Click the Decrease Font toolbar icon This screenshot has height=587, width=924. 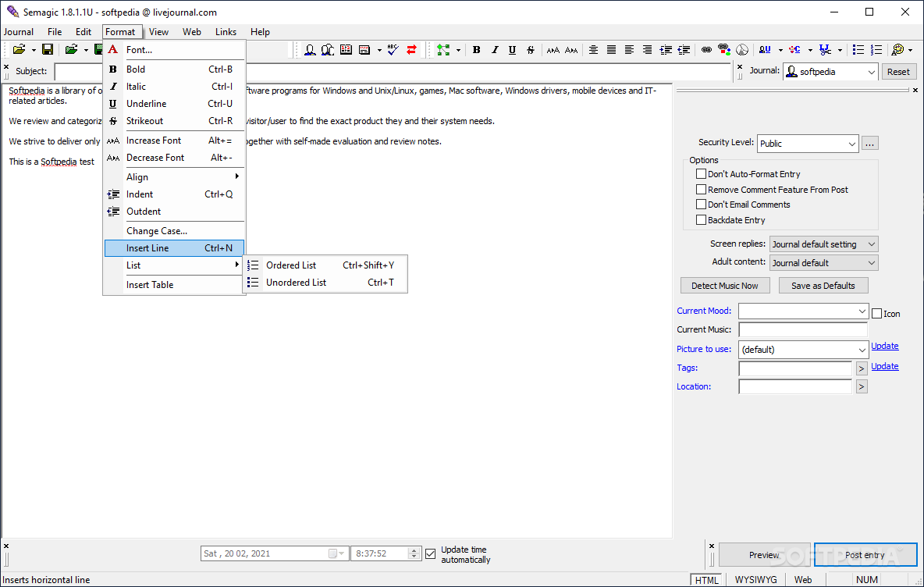pyautogui.click(x=571, y=50)
